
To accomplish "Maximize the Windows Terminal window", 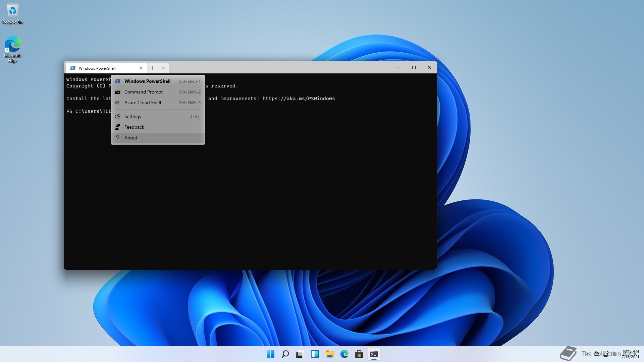I will (x=414, y=67).
